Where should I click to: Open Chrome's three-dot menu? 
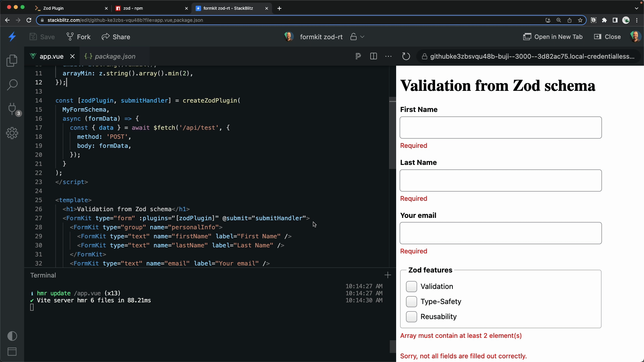click(x=637, y=20)
